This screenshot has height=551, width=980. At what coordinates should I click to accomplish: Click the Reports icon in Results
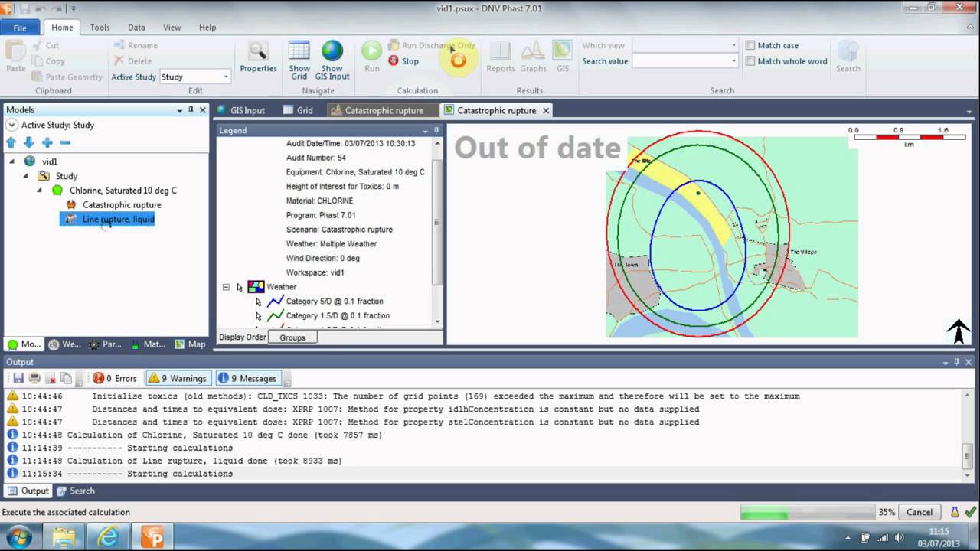[500, 51]
